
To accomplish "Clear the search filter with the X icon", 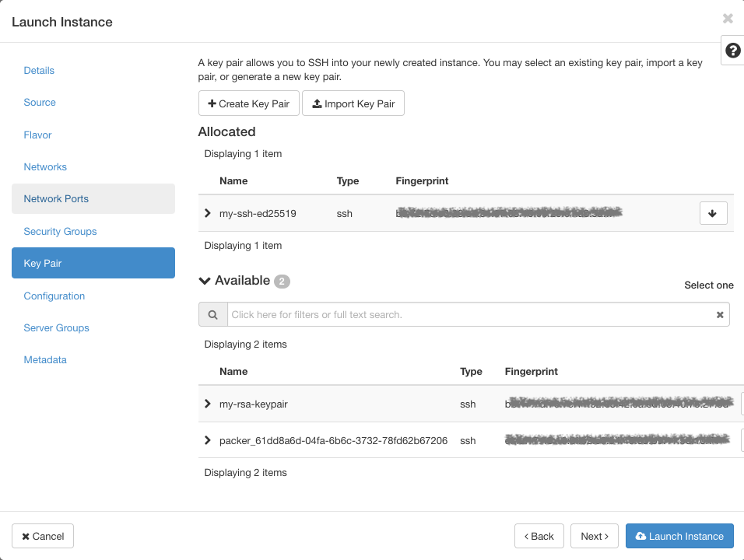I will click(x=720, y=315).
